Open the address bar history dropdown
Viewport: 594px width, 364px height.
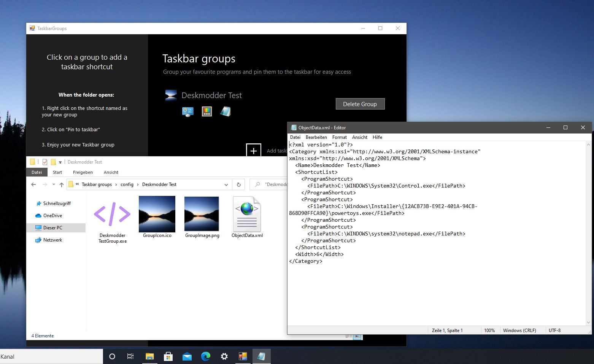tap(226, 184)
